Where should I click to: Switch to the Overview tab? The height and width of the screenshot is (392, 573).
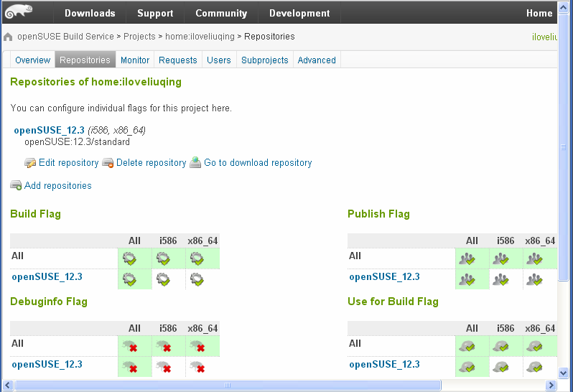click(x=32, y=60)
